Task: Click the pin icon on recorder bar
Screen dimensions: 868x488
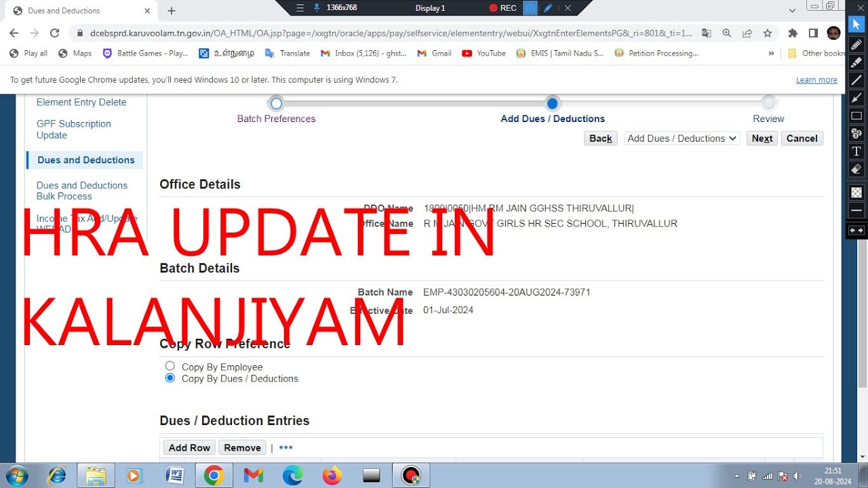Action: (x=316, y=8)
